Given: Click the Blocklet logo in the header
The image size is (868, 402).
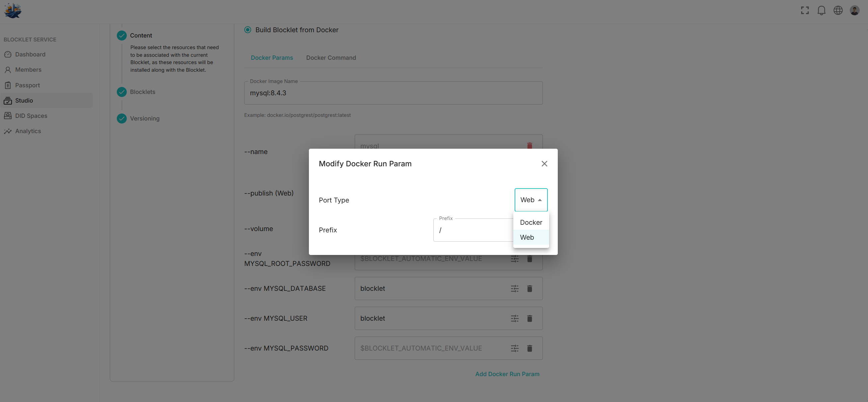Looking at the screenshot, I should [x=13, y=10].
